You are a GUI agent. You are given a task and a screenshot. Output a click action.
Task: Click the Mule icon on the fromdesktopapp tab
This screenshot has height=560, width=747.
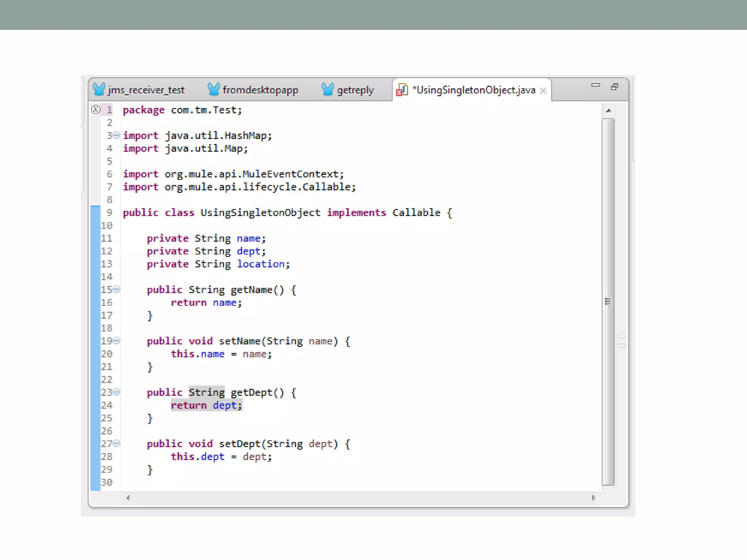pyautogui.click(x=213, y=89)
